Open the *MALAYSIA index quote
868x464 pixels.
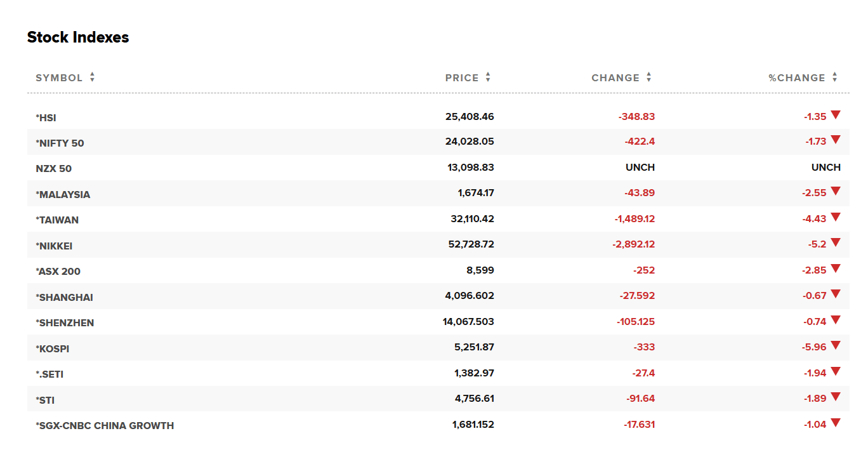pos(63,195)
